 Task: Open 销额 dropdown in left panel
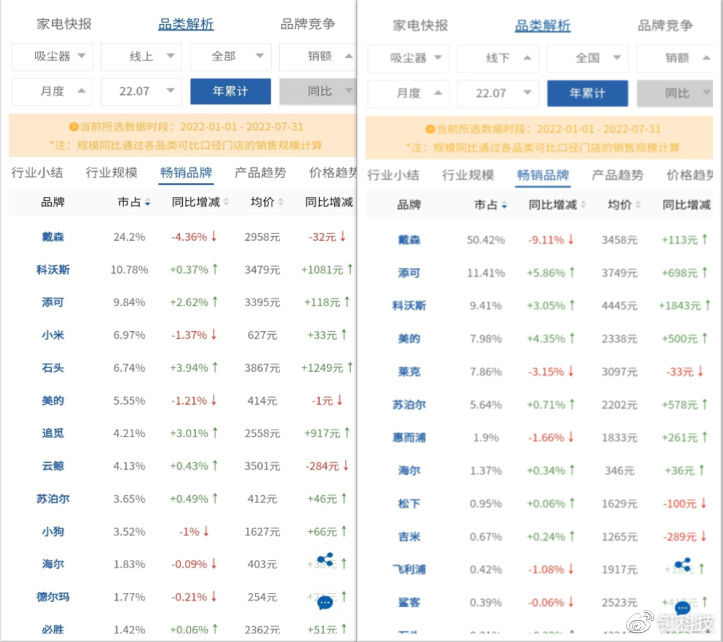pyautogui.click(x=318, y=56)
